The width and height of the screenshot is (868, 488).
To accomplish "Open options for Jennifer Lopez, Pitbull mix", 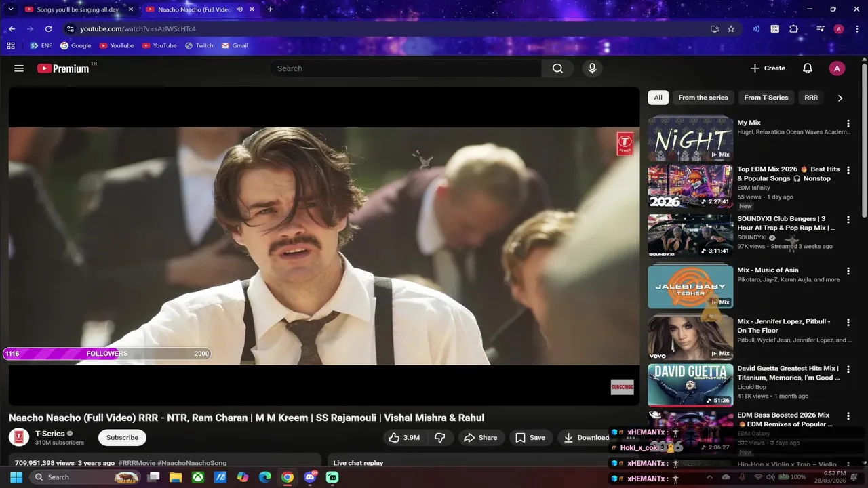I will tap(848, 322).
